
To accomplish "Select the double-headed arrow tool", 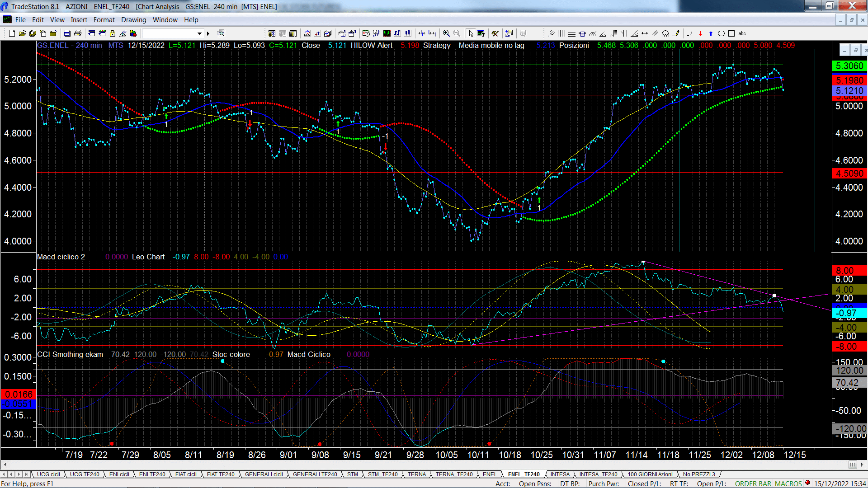I will click(x=645, y=33).
